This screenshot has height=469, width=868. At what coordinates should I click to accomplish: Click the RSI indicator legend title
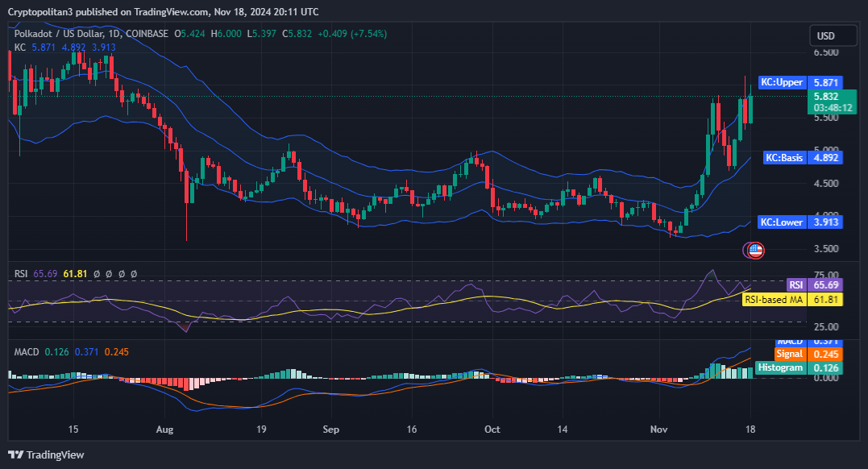click(x=21, y=273)
